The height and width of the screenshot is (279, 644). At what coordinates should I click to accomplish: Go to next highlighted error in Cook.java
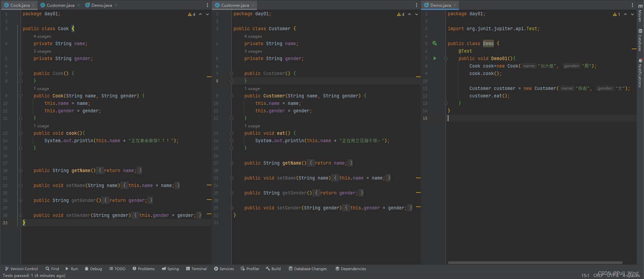pos(207,14)
